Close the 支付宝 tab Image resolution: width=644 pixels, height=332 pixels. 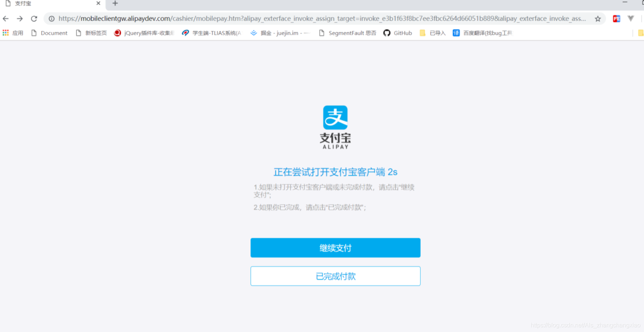pos(98,3)
